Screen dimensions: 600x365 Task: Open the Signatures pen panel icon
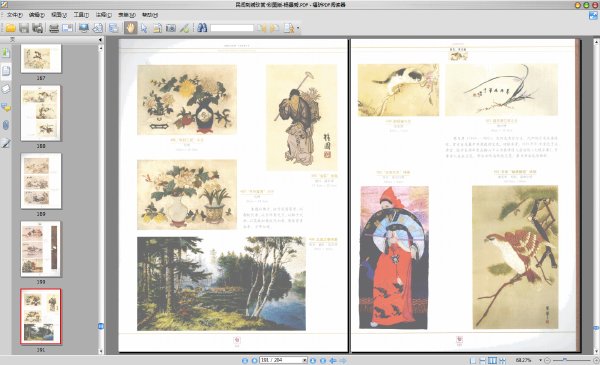[6, 143]
